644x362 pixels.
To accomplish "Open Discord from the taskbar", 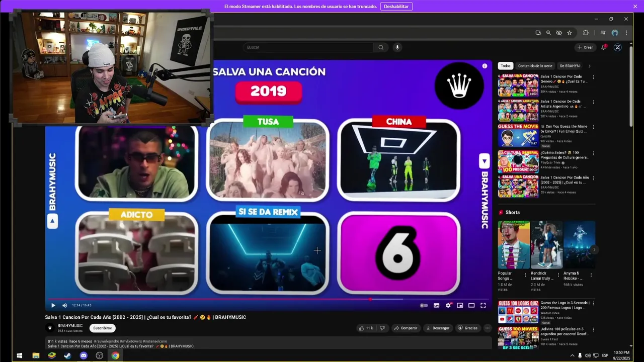I will coord(84,355).
